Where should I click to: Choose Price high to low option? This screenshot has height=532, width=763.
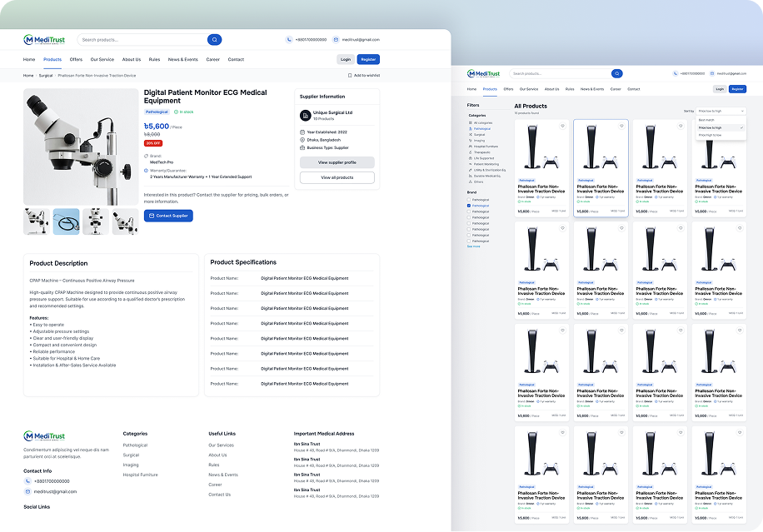click(x=721, y=135)
